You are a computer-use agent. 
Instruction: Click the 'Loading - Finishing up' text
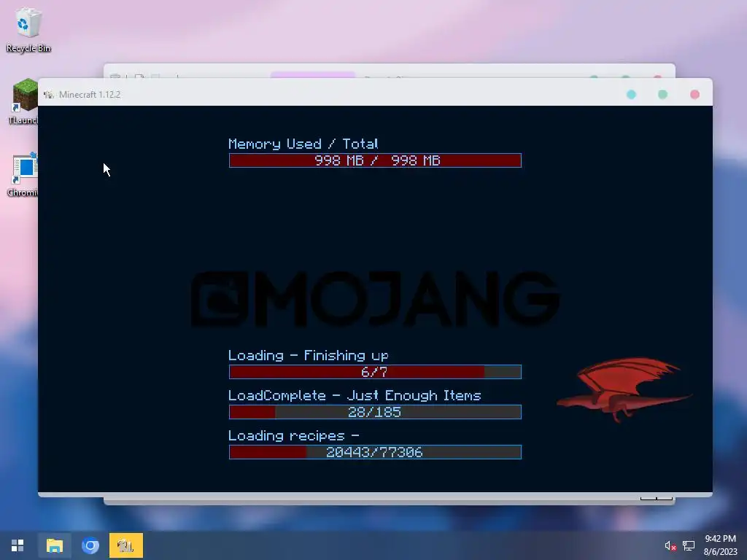[309, 356]
